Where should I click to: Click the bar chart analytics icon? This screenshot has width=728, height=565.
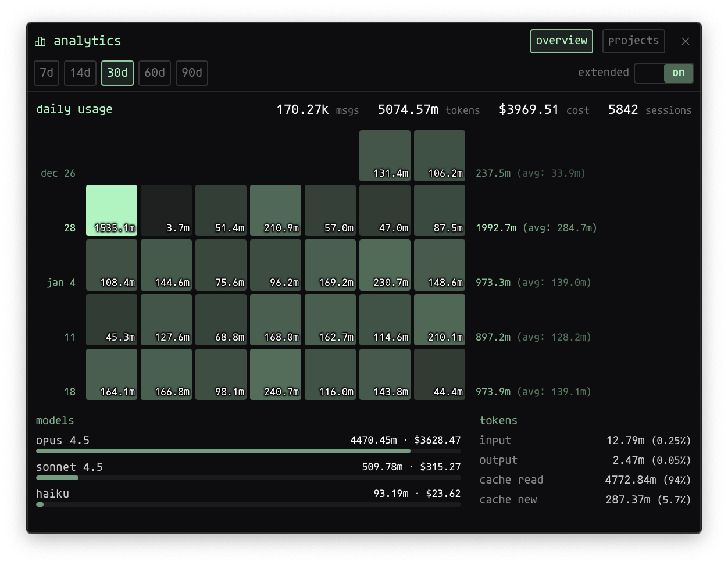pyautogui.click(x=40, y=41)
